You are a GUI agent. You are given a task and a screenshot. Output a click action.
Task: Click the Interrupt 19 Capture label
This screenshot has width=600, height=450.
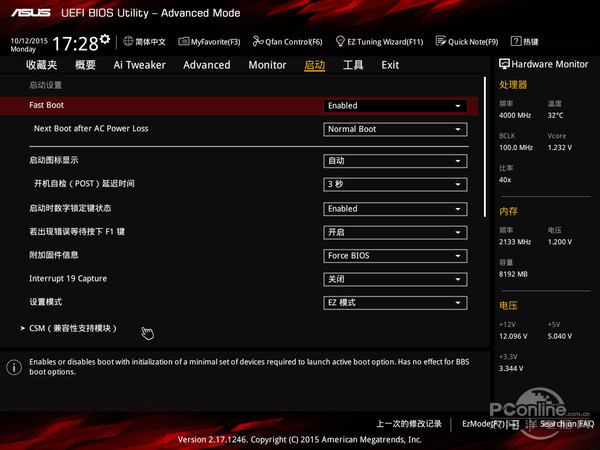(68, 279)
